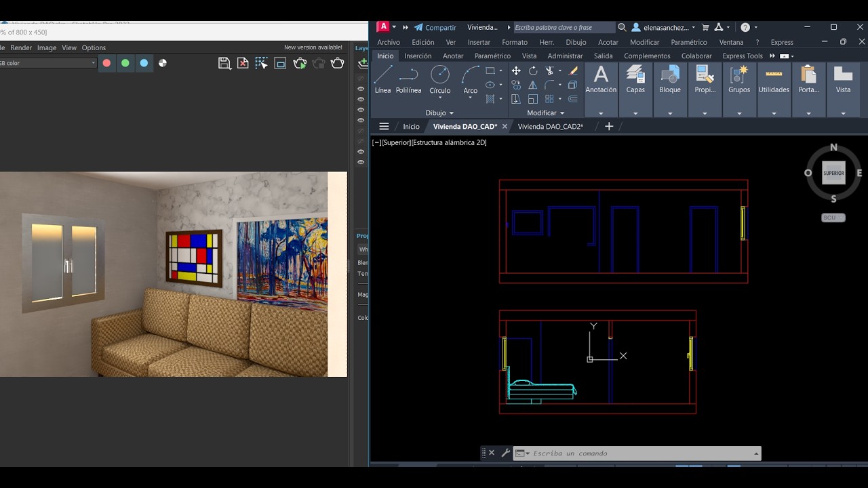Open the Bloque ribbon panel button
Screen dimensions: 868x488
tap(670, 89)
